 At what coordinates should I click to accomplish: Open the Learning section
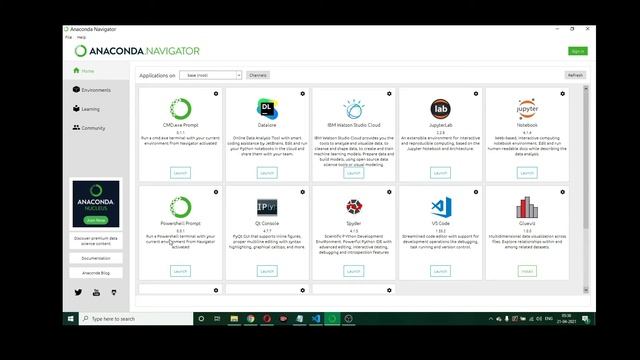tap(86, 109)
